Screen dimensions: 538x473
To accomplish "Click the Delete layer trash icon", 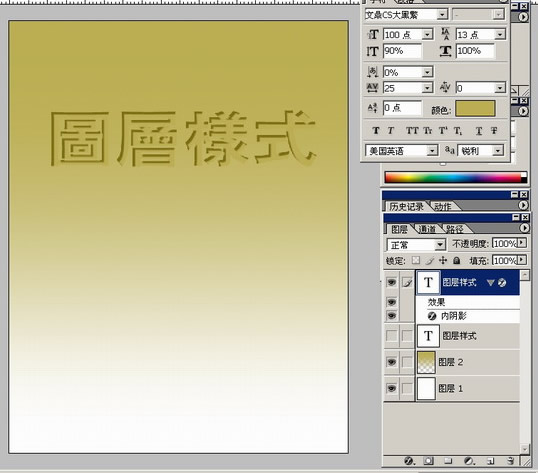I will pos(511,461).
